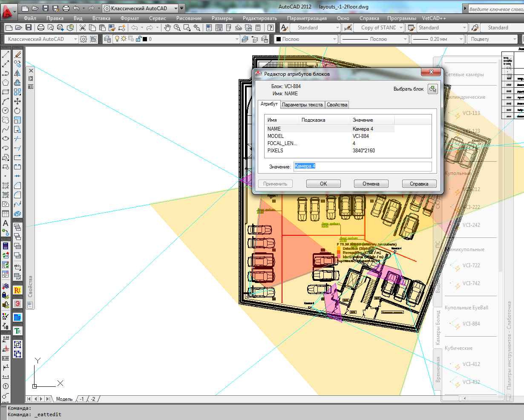Select the Circle drawing tool
This screenshot has width=524, height=420.
click(x=6, y=111)
